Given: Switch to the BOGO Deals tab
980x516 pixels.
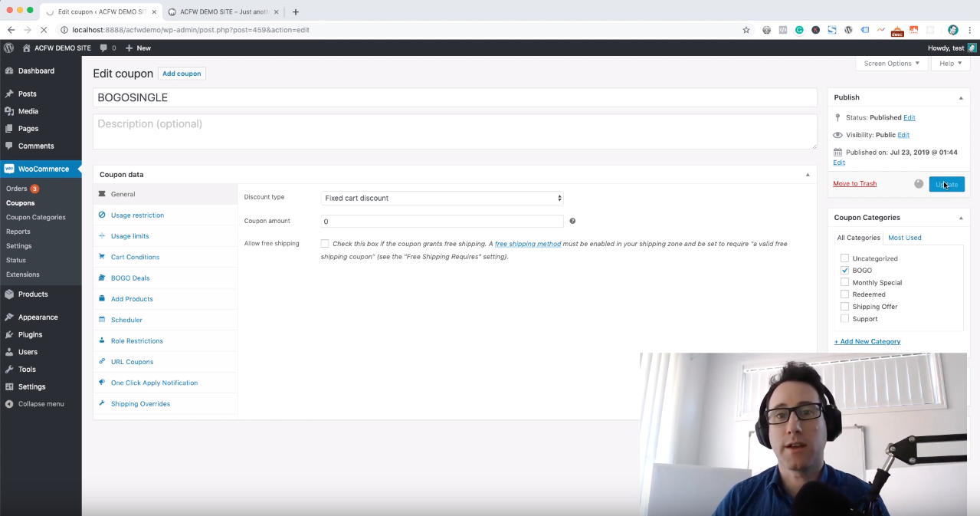Looking at the screenshot, I should (129, 278).
